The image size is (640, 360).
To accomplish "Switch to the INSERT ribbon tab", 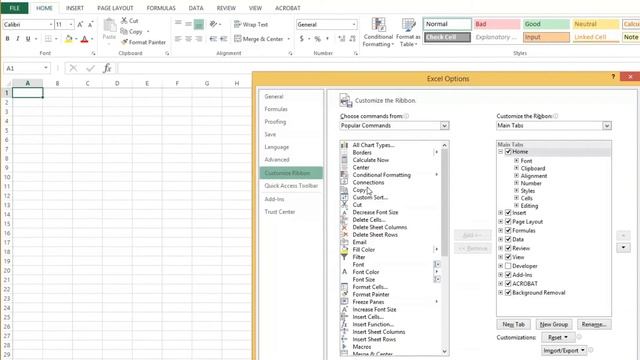I will point(75,8).
